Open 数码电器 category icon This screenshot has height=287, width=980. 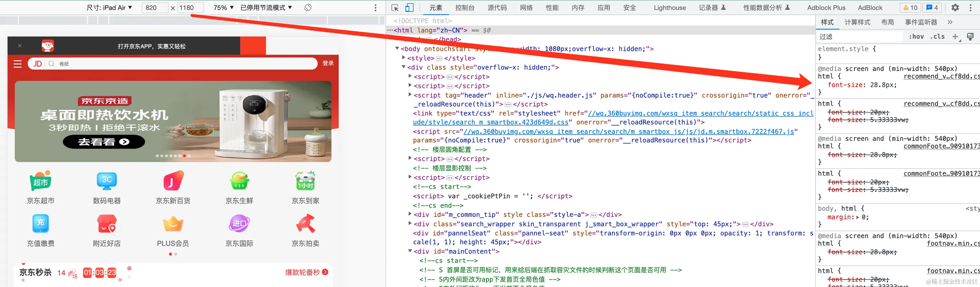click(107, 181)
